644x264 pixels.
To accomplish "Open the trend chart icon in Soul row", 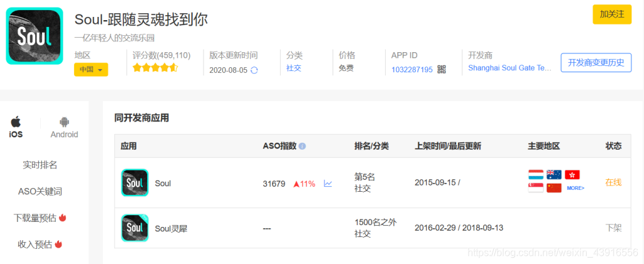I will tap(328, 184).
